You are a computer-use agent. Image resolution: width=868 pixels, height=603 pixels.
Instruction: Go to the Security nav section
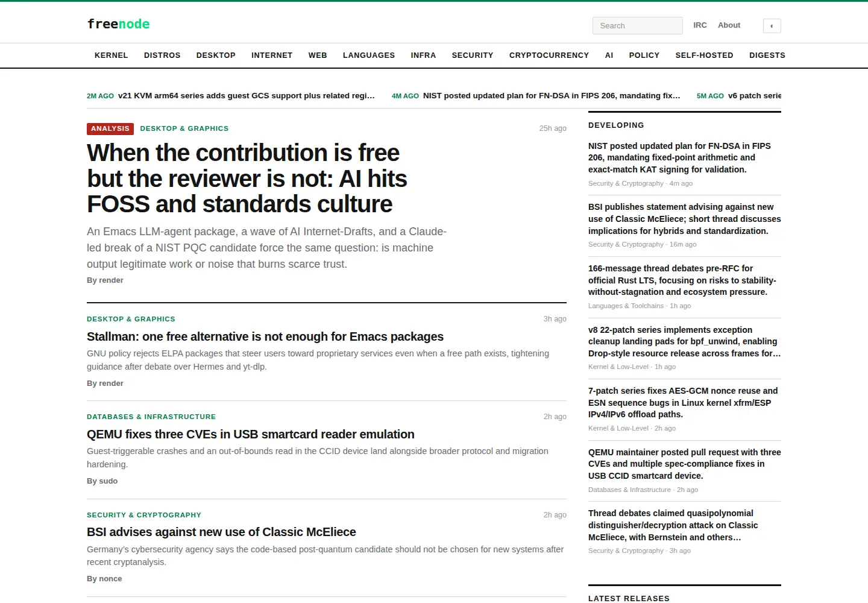tap(473, 55)
